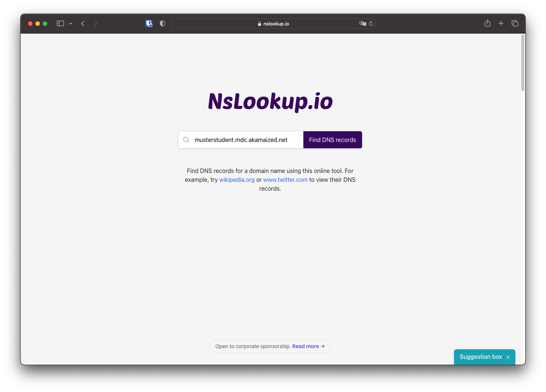The width and height of the screenshot is (546, 392).
Task: Focus the domain name search field
Action: coord(241,140)
